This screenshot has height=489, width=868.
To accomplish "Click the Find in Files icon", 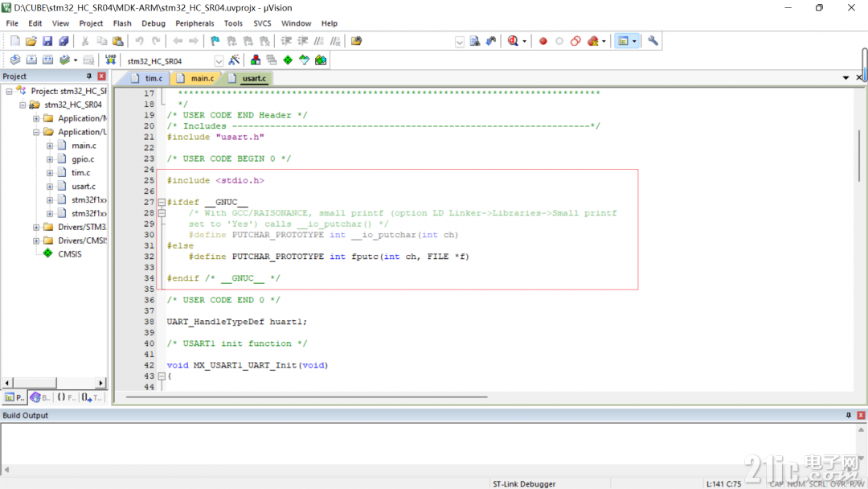I will 474,41.
